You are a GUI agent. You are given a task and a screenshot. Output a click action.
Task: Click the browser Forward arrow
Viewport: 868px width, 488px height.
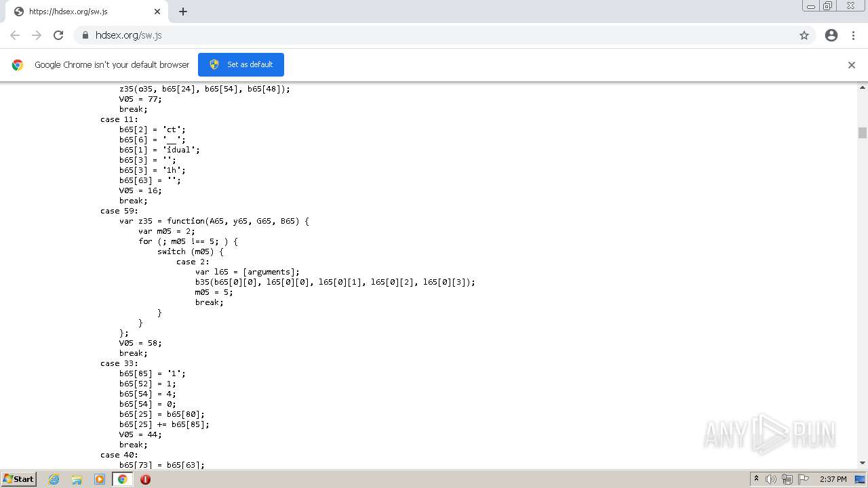[x=37, y=35]
